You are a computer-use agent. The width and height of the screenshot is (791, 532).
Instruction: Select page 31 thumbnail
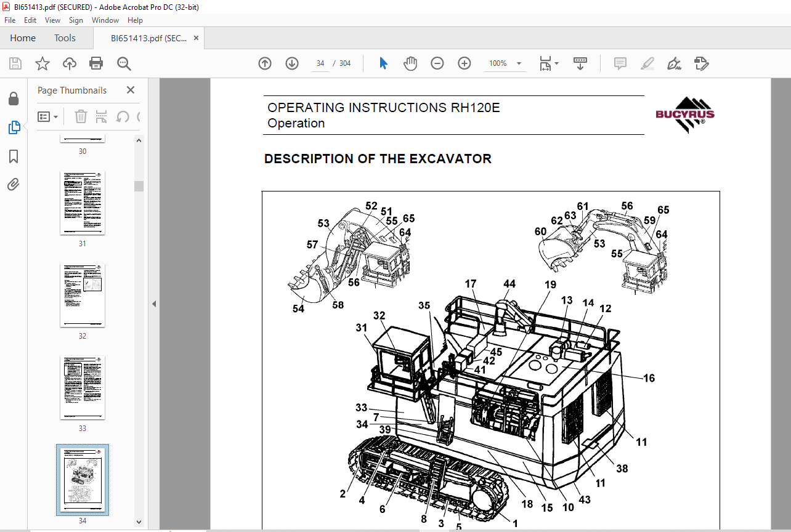click(83, 203)
